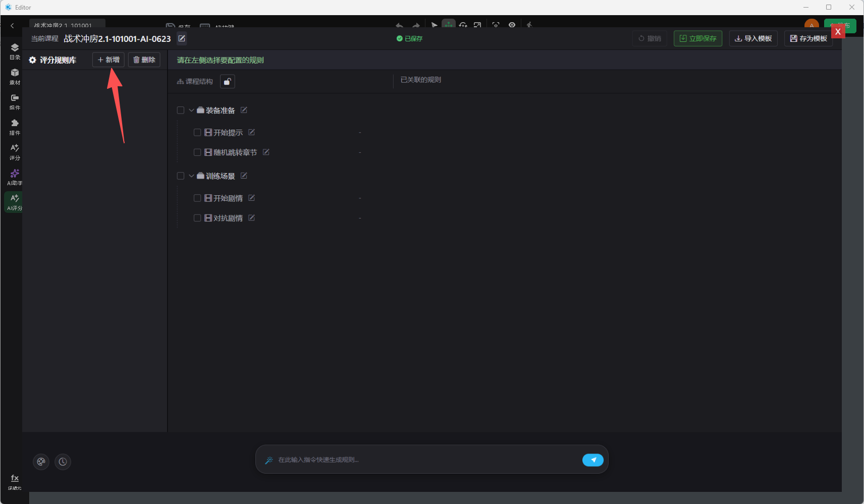Click the 新增 add rule button

coord(109,60)
